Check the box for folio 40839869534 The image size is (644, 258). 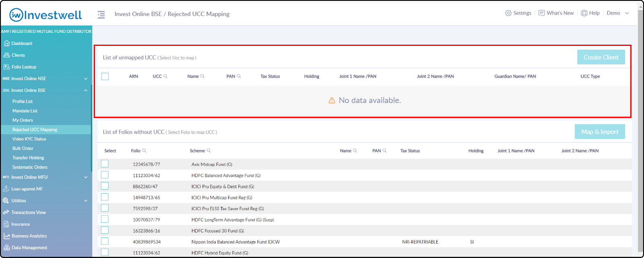(x=105, y=241)
